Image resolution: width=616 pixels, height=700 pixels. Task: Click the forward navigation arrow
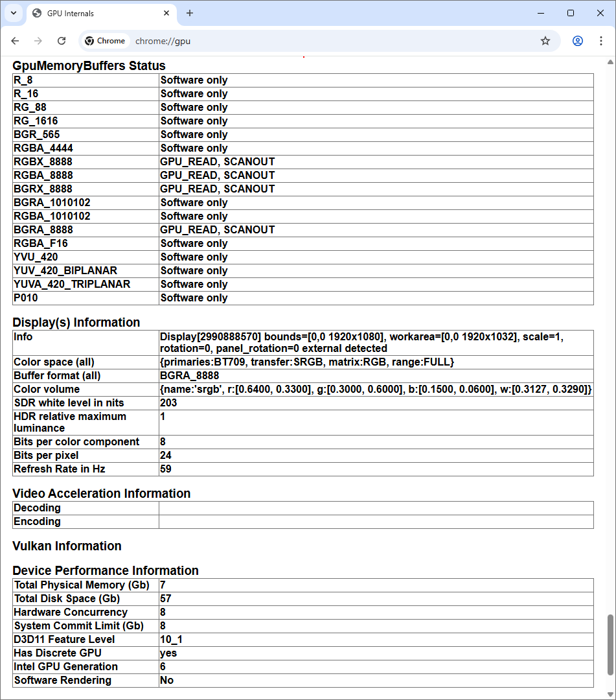coord(38,41)
